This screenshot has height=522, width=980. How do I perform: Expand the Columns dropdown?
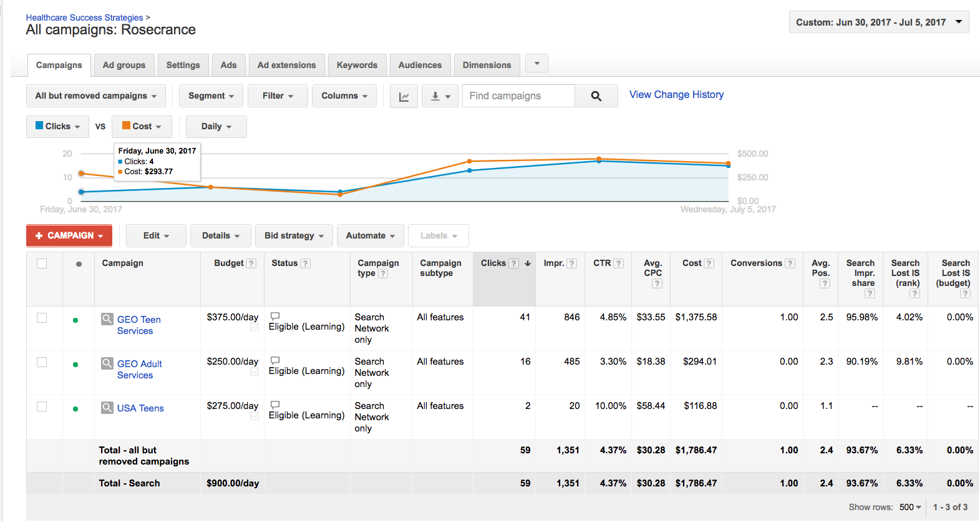[x=344, y=96]
